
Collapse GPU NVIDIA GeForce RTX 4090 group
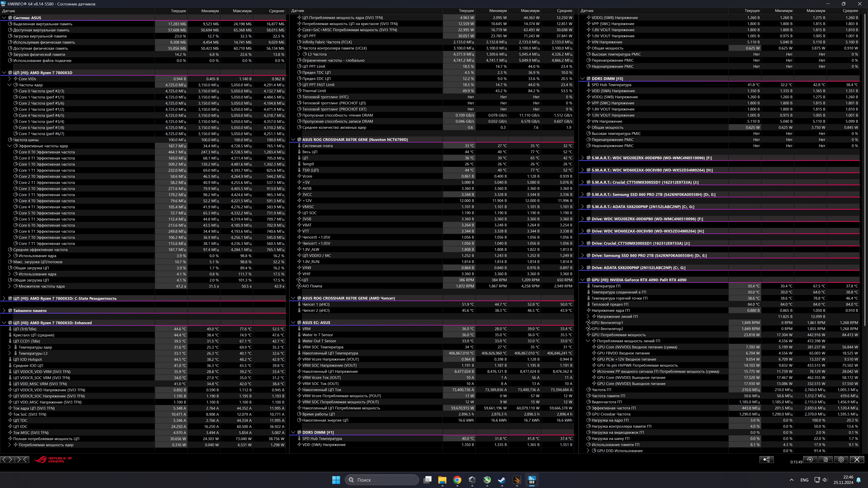point(582,280)
